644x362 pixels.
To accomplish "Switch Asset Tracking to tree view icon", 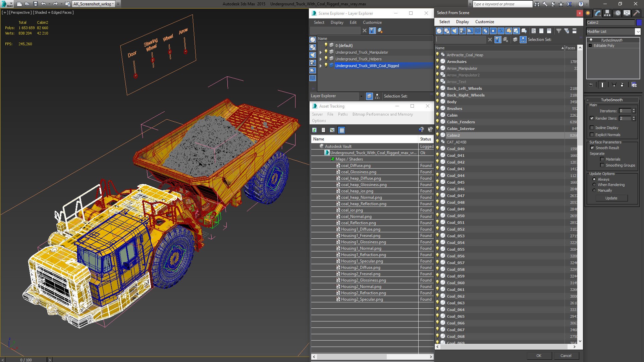I will (332, 130).
